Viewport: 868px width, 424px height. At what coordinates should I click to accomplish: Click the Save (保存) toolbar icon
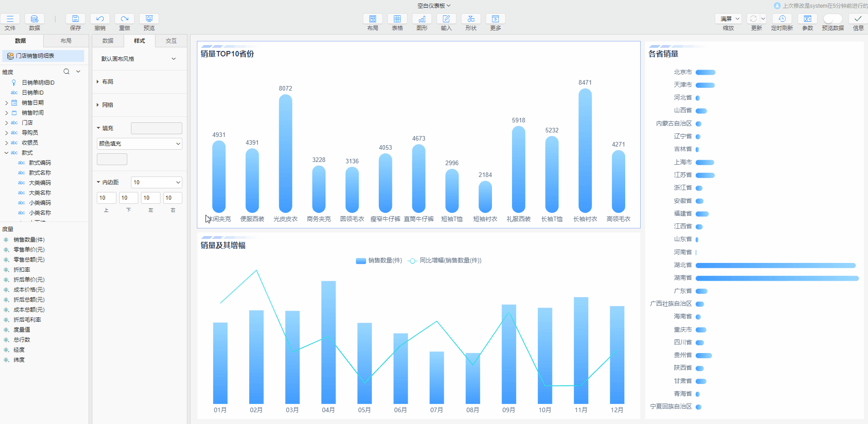coord(75,19)
